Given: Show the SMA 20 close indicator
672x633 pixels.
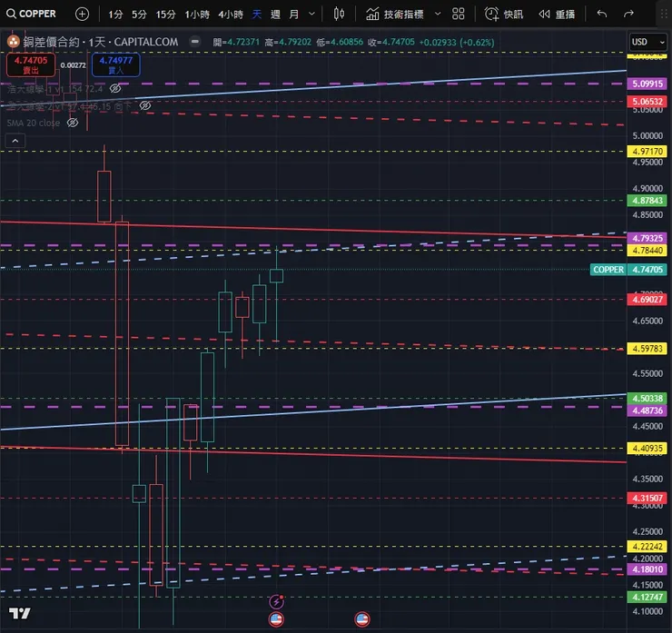Looking at the screenshot, I should tap(73, 123).
